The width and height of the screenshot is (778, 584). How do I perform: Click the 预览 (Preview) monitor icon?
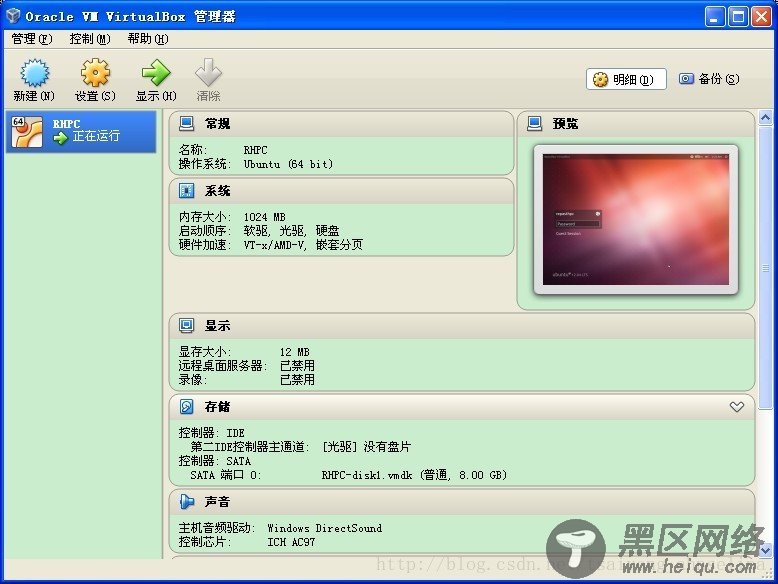[x=534, y=124]
